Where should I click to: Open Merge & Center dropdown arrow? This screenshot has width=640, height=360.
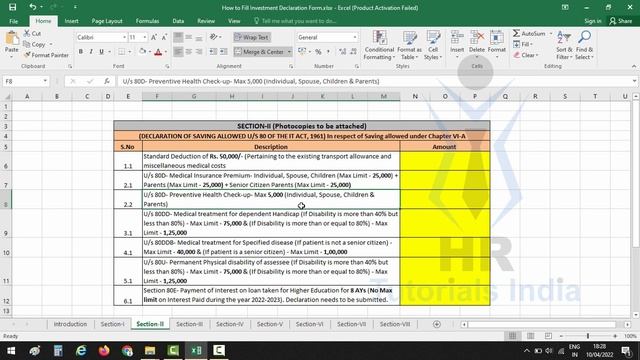click(x=289, y=52)
